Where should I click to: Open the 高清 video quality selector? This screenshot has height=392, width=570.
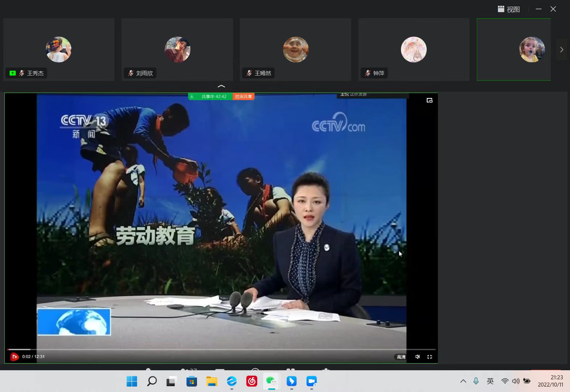[401, 357]
